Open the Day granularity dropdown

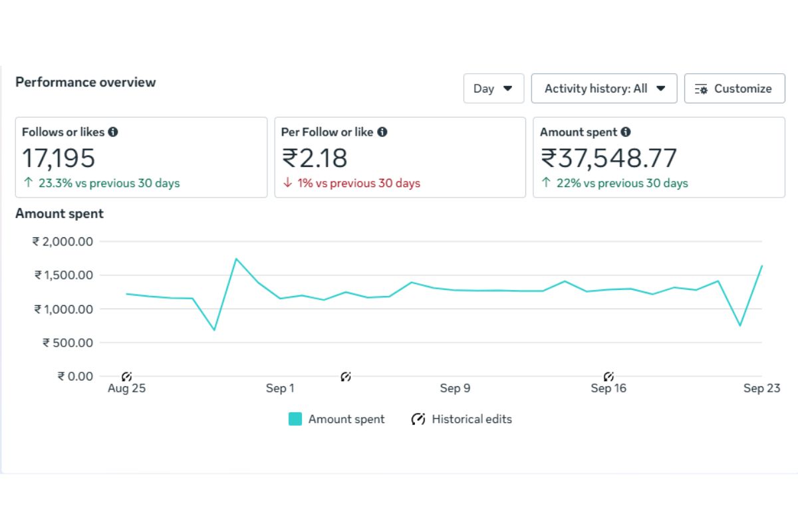[493, 88]
